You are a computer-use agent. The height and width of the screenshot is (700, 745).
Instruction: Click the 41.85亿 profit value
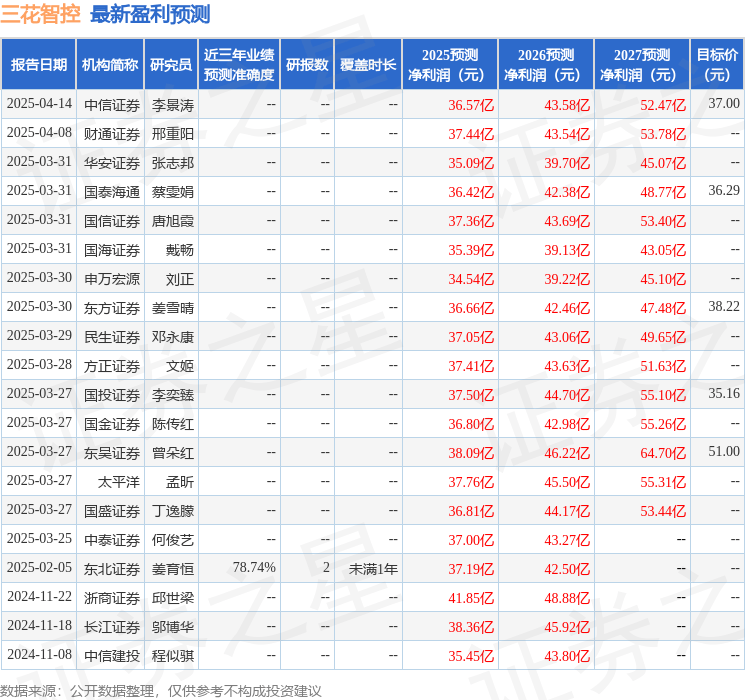471,598
